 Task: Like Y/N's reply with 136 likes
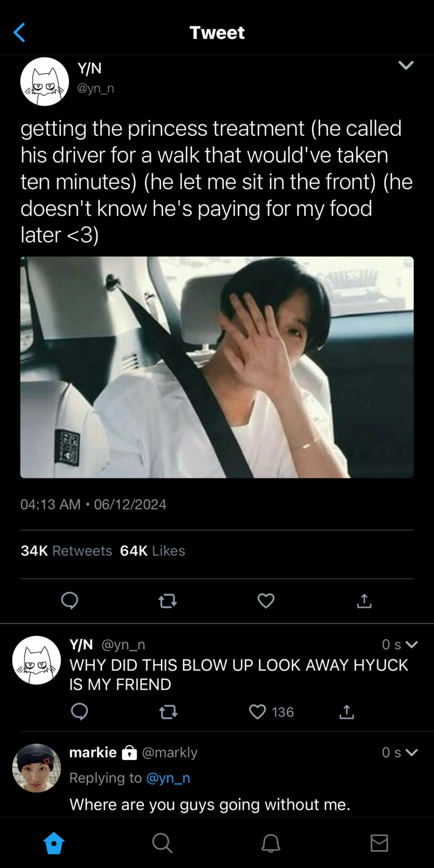pos(258,712)
